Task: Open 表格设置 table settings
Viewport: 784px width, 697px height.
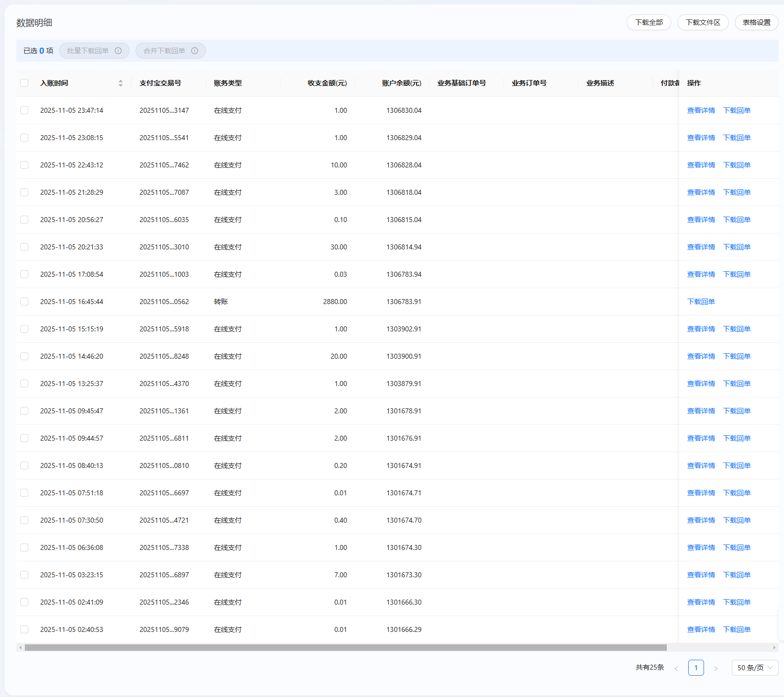Action: tap(756, 22)
